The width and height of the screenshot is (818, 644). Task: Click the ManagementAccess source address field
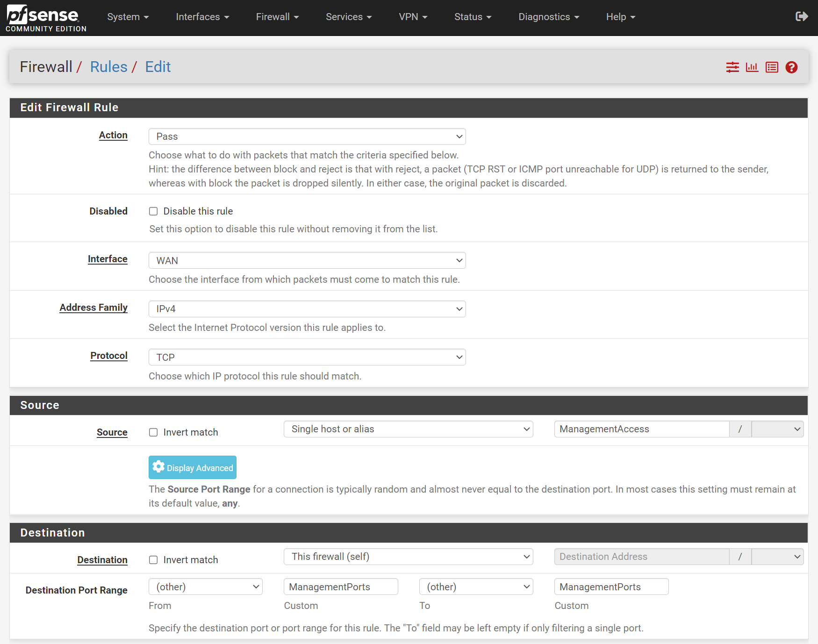click(642, 429)
